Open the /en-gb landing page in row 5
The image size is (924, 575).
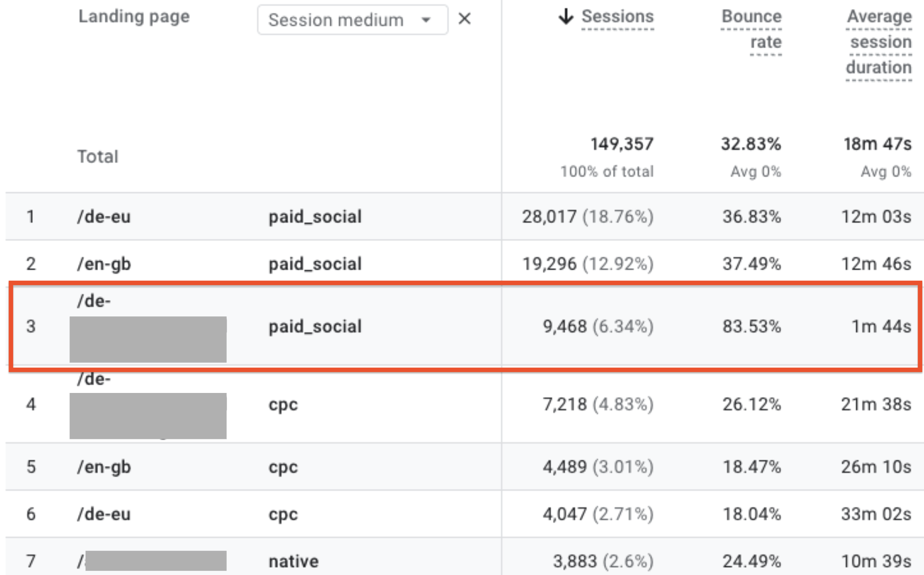(x=104, y=467)
